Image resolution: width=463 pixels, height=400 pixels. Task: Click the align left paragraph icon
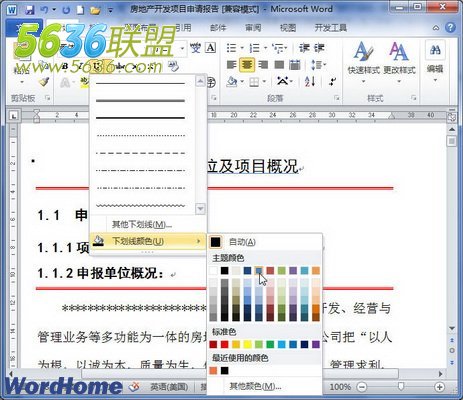(231, 65)
